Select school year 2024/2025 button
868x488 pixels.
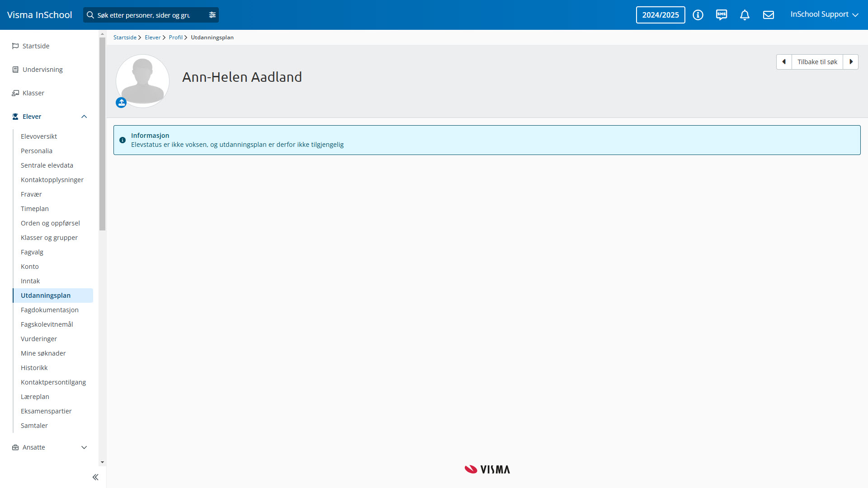tap(660, 15)
